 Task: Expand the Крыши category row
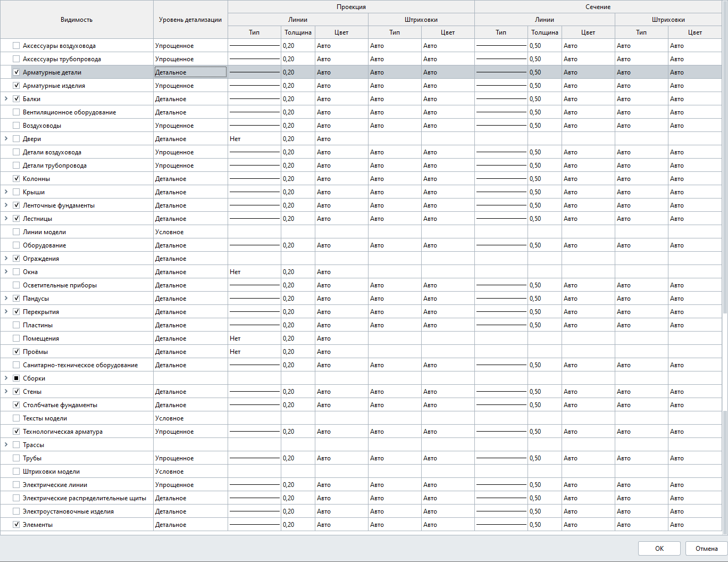pos(6,192)
